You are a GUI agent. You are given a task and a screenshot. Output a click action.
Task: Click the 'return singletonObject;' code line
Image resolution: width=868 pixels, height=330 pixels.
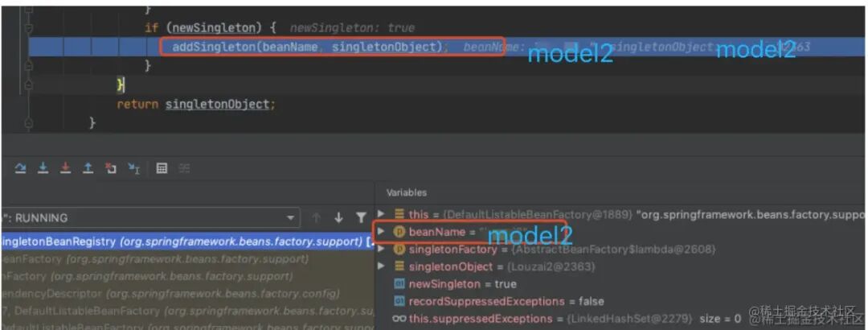pos(196,104)
